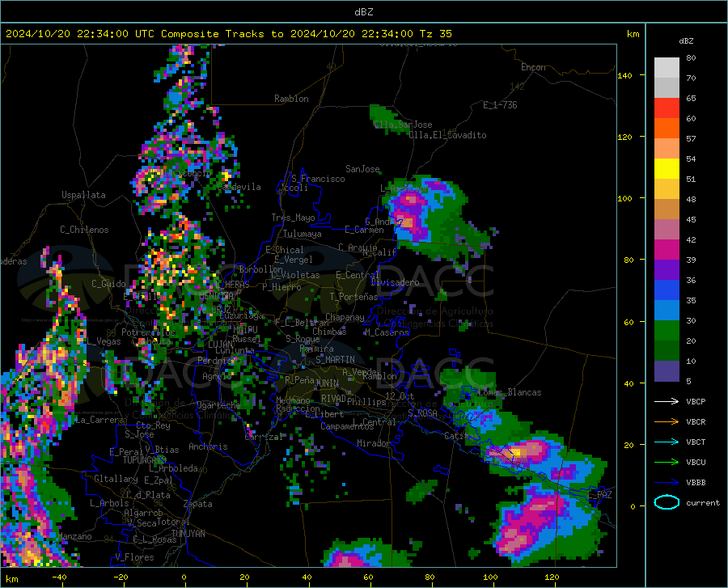Click the white VBCP arrow legend icon
This screenshot has height=588, width=728.
[x=667, y=401]
